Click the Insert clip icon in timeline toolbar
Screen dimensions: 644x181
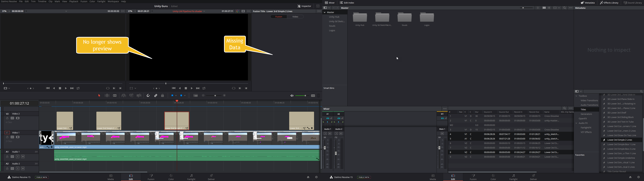(123, 96)
